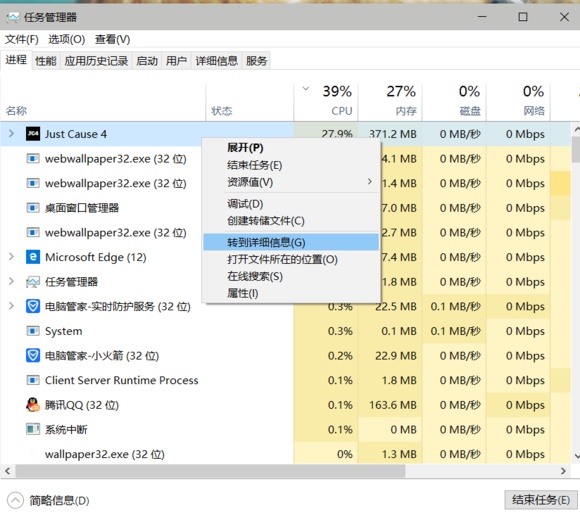The image size is (580, 515).
Task: Choose 结束任务(E) in the context menu
Action: point(291,165)
